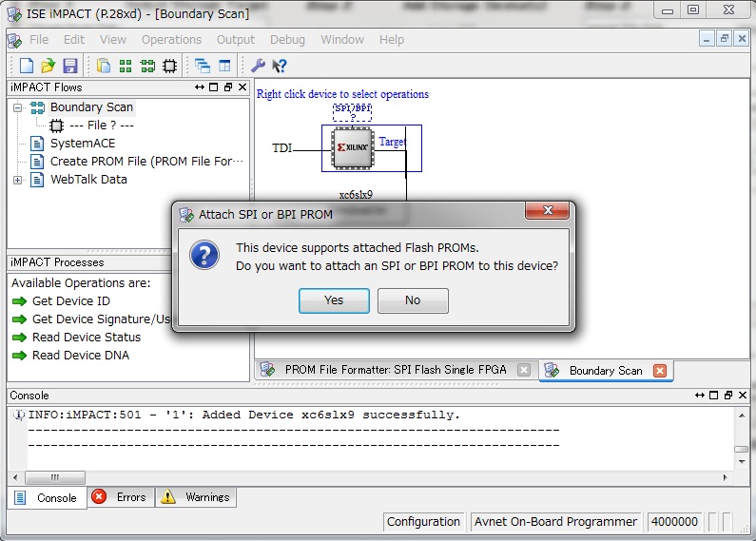Viewport: 756px width, 541px height.
Task: Expand the WebTalk Data tree node
Action: coord(17,181)
